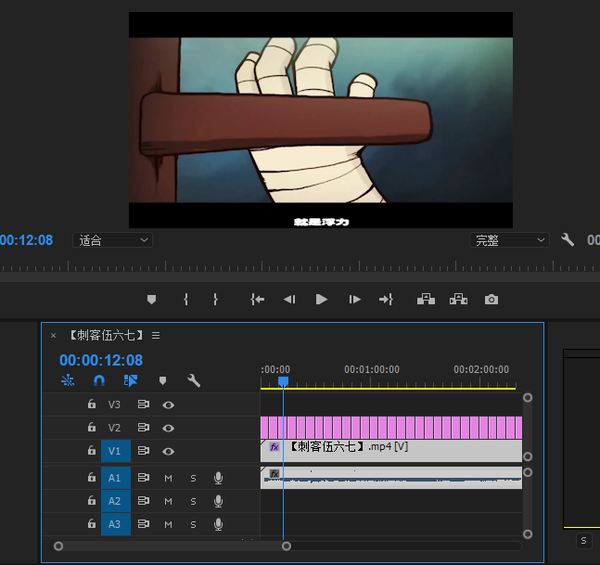Go to Out point button
Screen dimensions: 600x565
pos(386,299)
